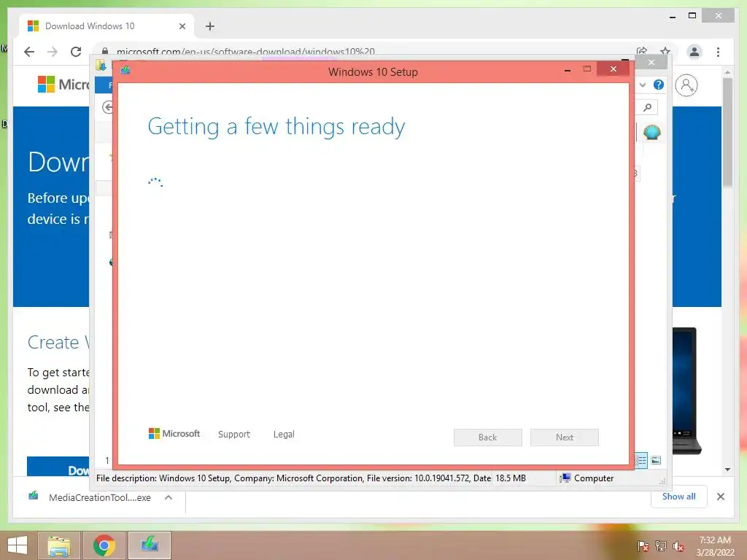Click the Computer status bar entry
This screenshot has height=560, width=747.
[587, 478]
